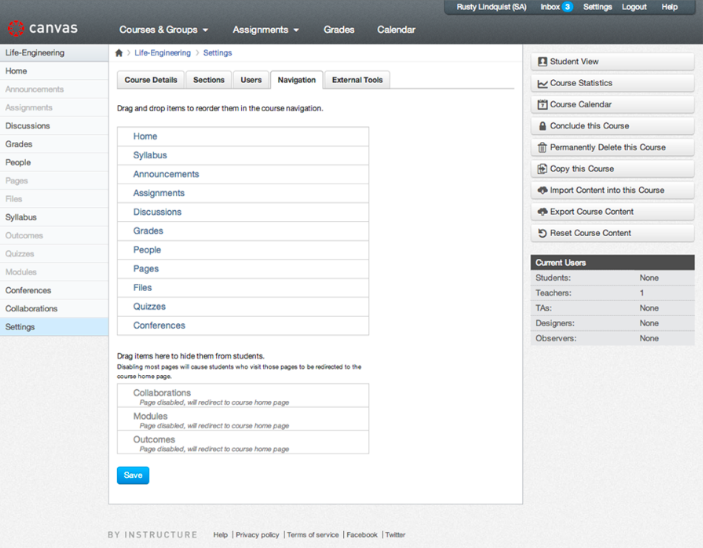Viewport: 703px width, 548px height.
Task: Select the Navigation tab
Action: [296, 80]
